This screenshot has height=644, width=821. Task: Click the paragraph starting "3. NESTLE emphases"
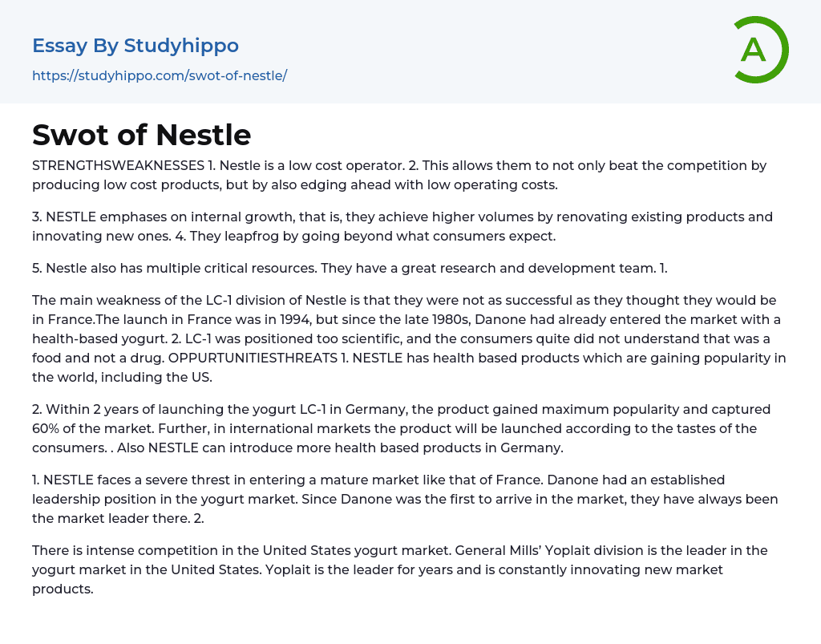point(401,226)
